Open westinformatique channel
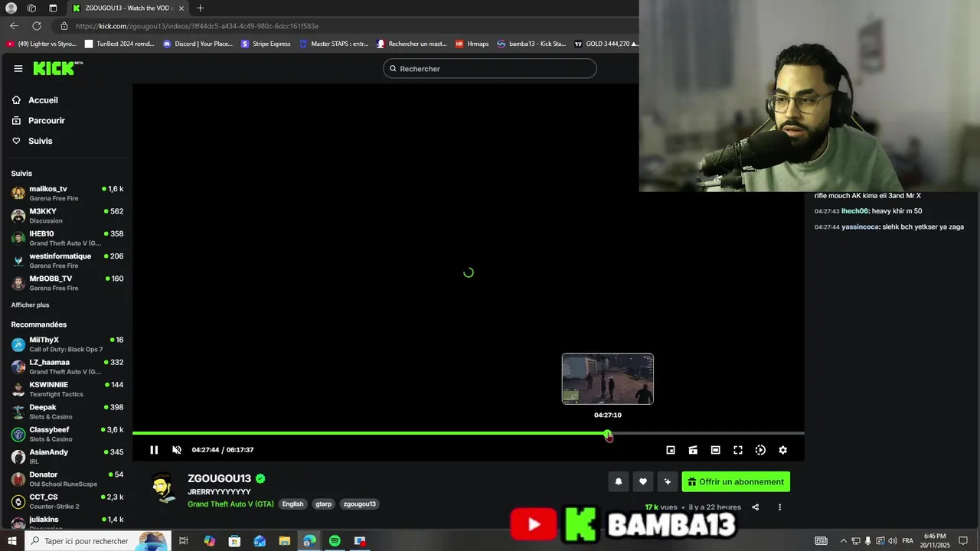 click(67, 260)
